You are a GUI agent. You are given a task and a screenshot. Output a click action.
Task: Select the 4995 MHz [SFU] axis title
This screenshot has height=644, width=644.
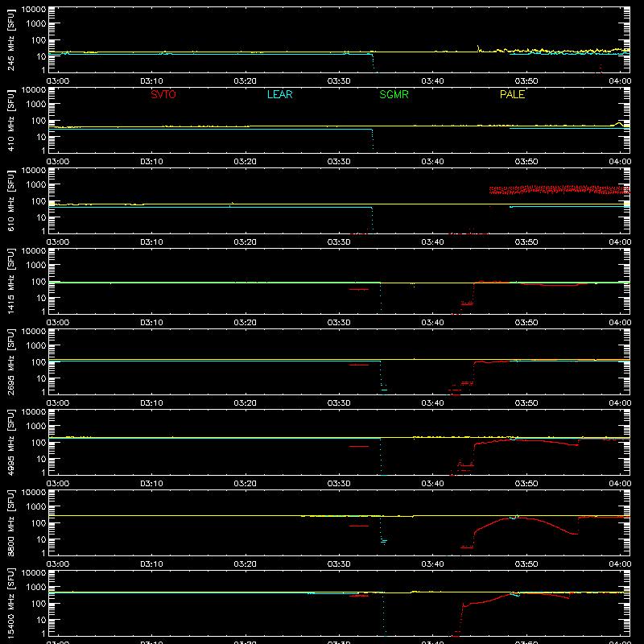11,442
